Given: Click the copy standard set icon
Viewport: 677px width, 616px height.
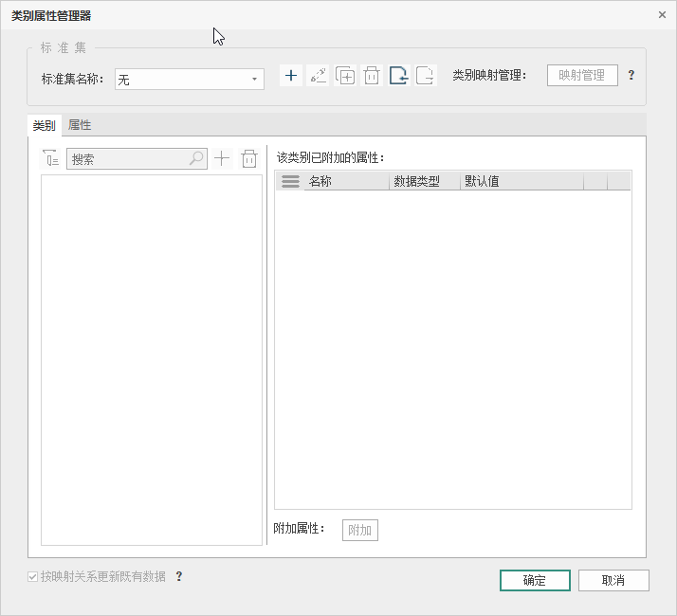Looking at the screenshot, I should click(x=345, y=77).
